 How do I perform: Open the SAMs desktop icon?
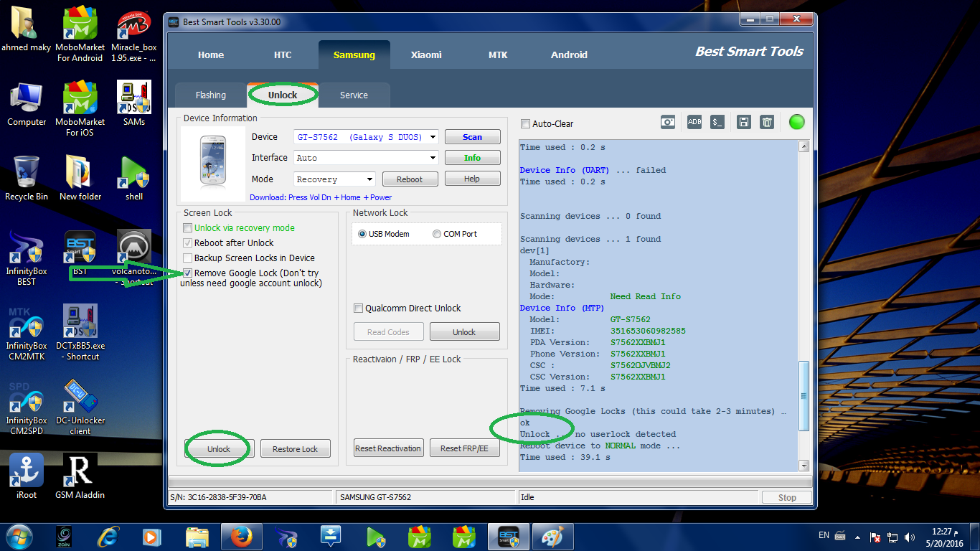click(x=134, y=103)
